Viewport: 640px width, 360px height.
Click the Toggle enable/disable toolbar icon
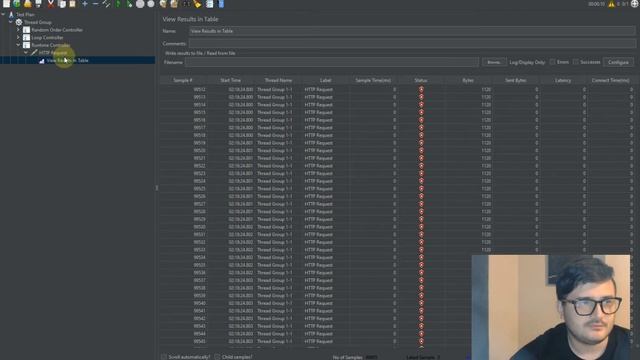106,4
